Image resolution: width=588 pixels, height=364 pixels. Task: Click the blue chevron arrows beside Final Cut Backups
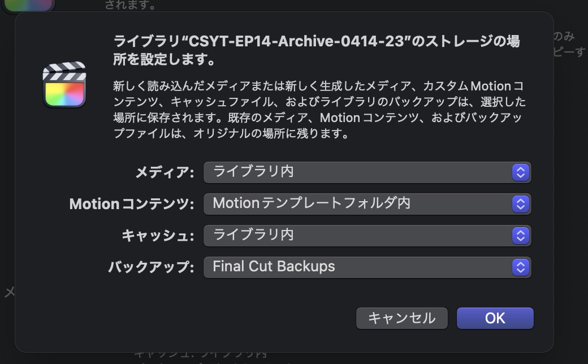click(520, 267)
